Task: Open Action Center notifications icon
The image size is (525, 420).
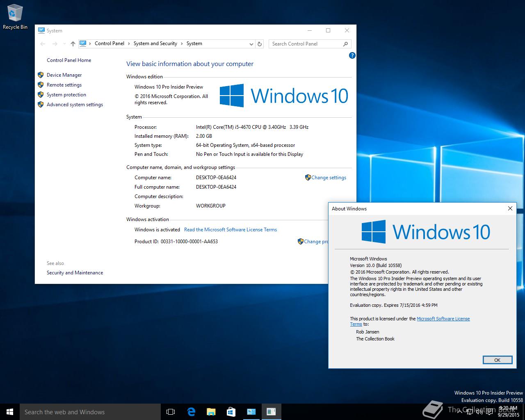Action: click(489, 412)
